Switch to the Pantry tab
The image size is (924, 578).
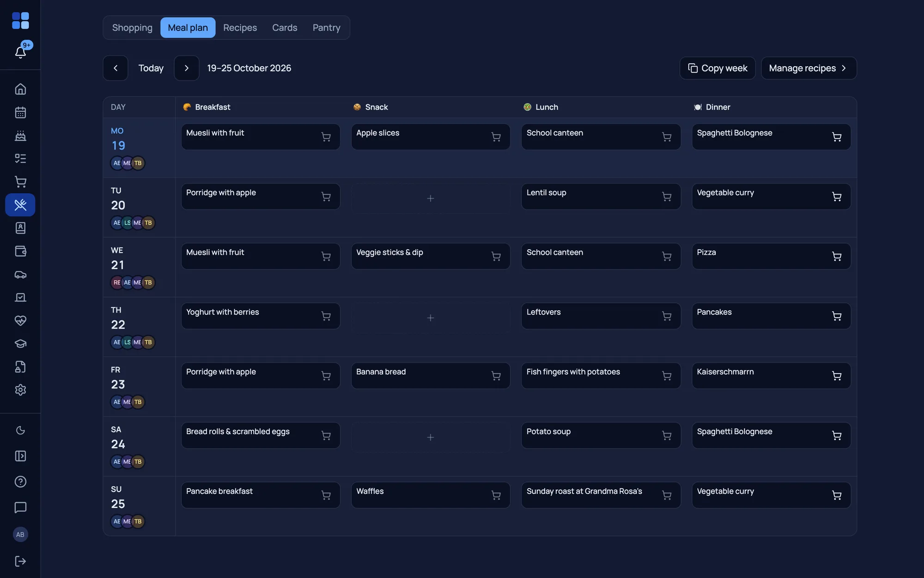[326, 28]
